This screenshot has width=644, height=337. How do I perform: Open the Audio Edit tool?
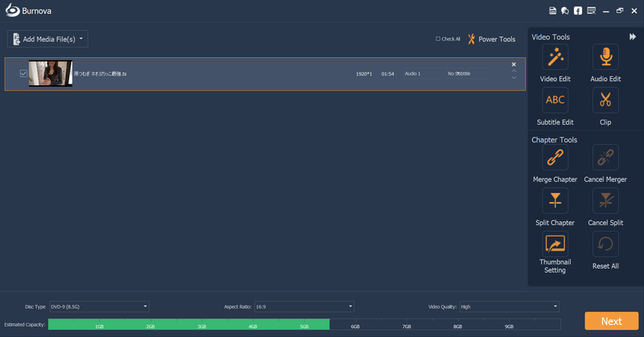point(605,57)
